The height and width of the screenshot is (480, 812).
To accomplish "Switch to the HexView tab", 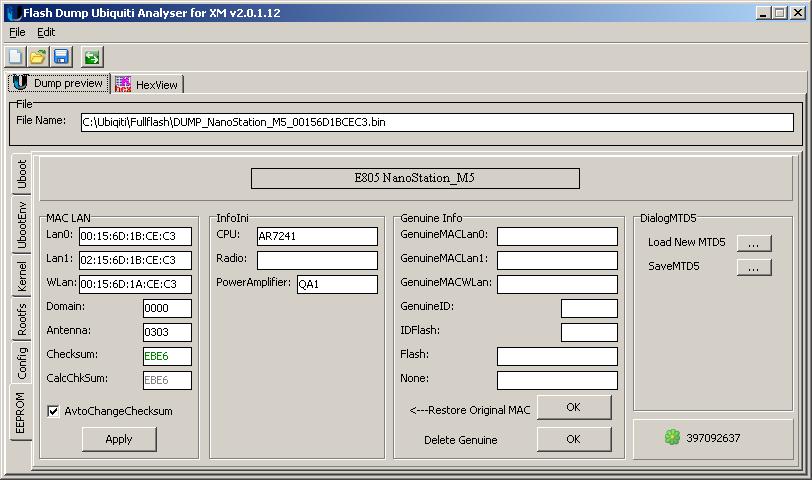I will coord(147,84).
